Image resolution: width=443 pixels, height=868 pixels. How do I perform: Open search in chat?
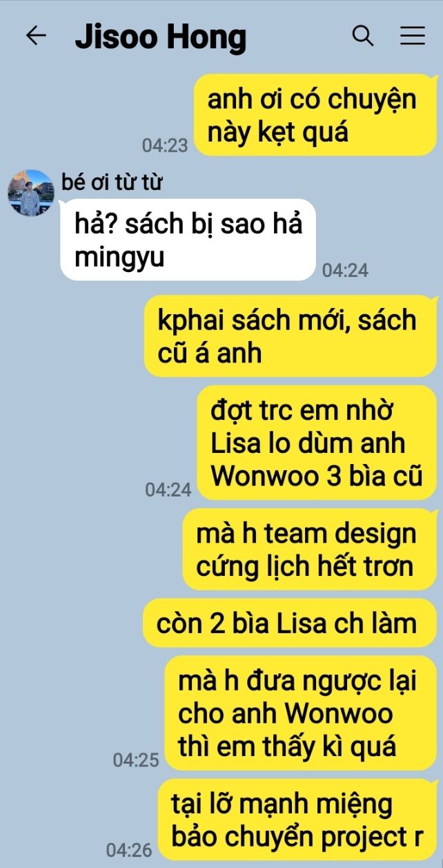[x=363, y=36]
